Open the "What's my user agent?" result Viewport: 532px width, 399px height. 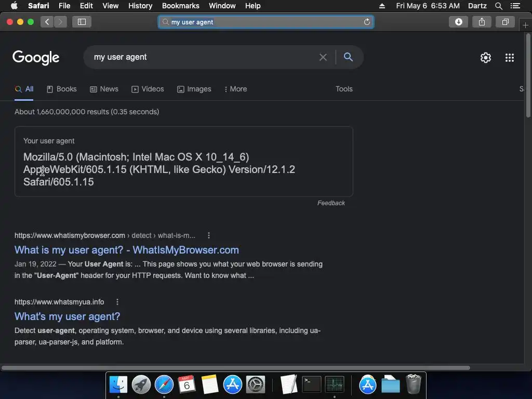tap(67, 316)
